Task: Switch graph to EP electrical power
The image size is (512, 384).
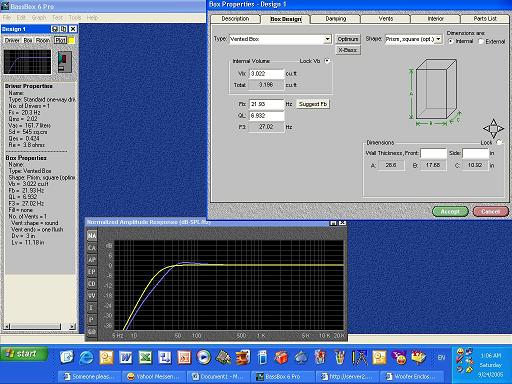Action: click(x=92, y=272)
